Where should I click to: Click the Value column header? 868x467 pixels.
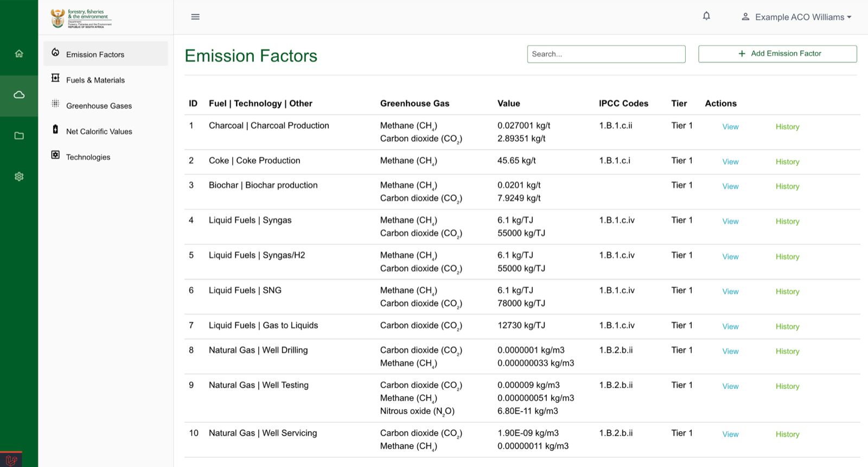pyautogui.click(x=508, y=104)
